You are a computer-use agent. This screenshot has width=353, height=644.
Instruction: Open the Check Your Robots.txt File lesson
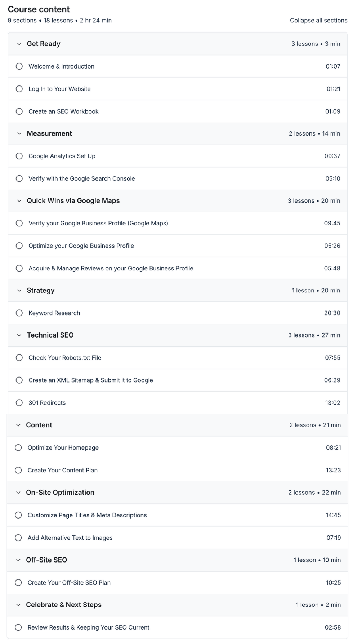coord(65,357)
